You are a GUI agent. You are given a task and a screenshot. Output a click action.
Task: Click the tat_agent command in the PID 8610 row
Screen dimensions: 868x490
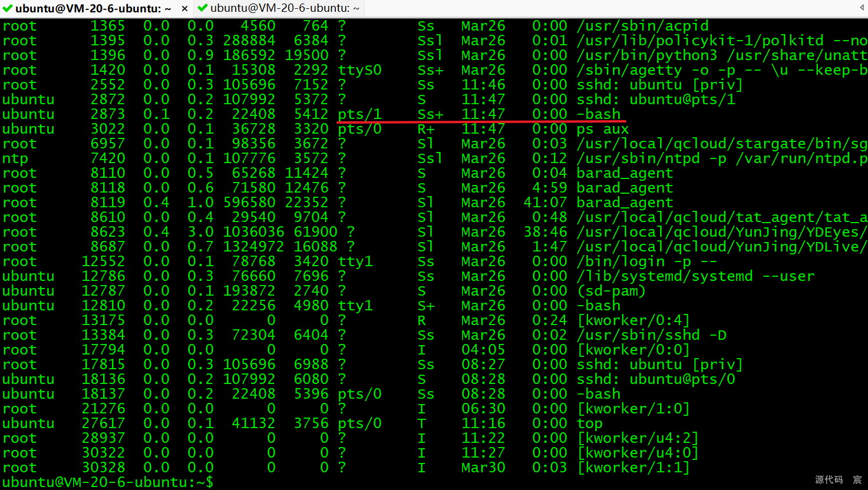pyautogui.click(x=722, y=217)
